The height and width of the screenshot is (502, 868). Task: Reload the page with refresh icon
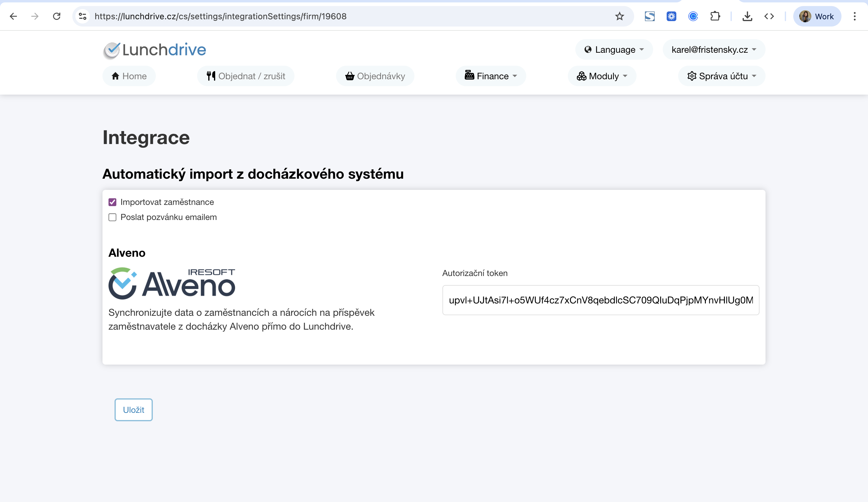tap(57, 16)
